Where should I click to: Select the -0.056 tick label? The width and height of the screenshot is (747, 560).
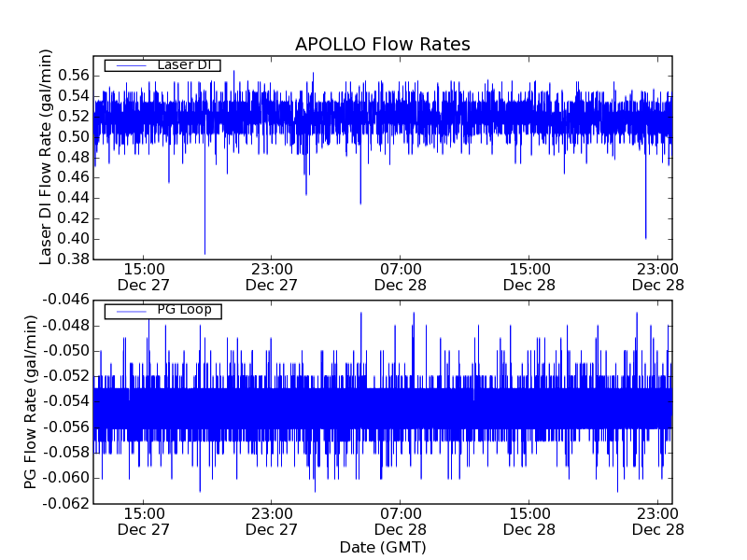tap(65, 427)
